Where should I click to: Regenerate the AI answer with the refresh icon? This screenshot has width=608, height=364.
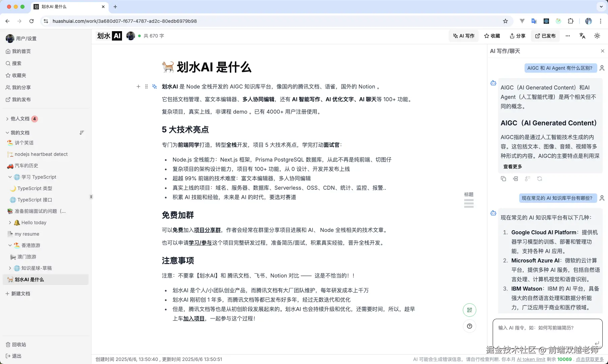[x=540, y=179]
